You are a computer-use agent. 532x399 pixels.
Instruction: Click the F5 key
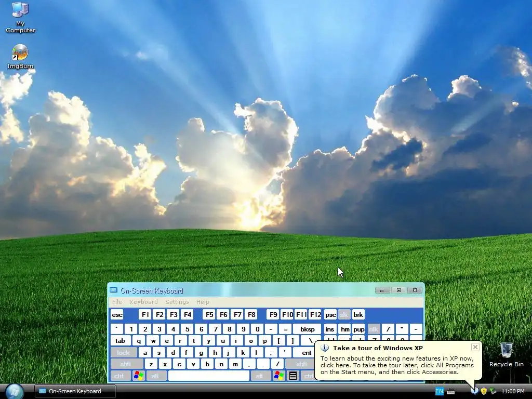click(209, 315)
